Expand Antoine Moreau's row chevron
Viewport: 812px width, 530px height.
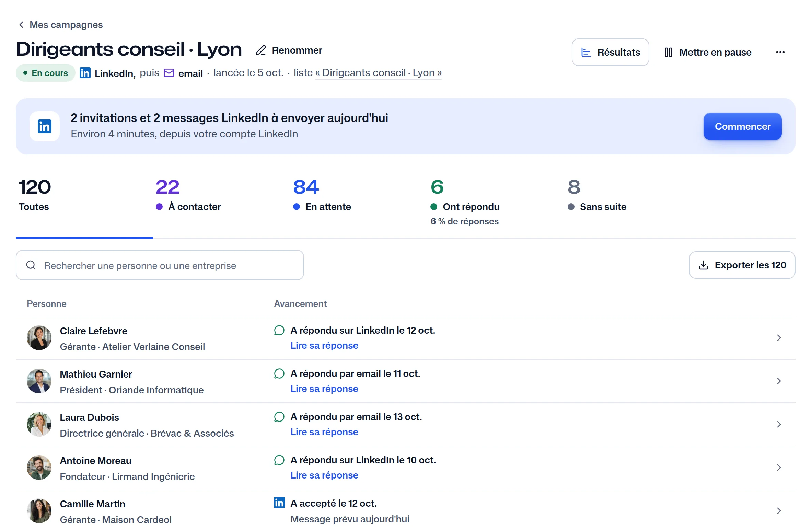click(x=779, y=468)
